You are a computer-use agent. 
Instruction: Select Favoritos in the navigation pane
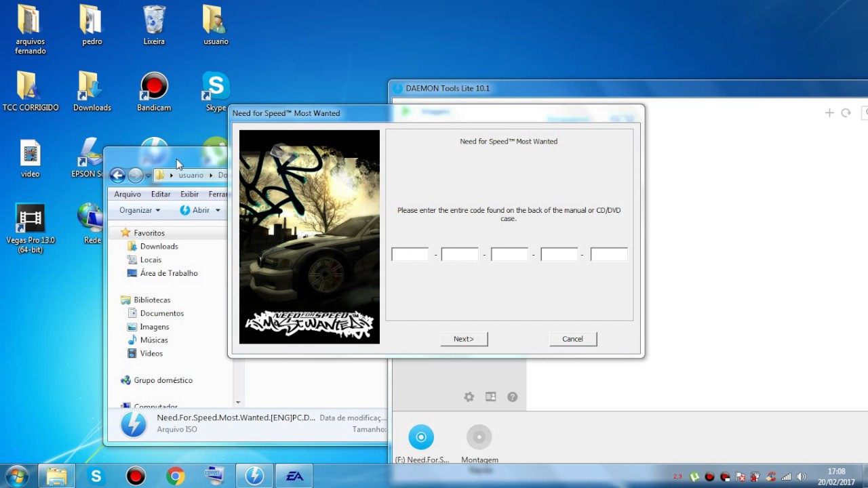142,232
